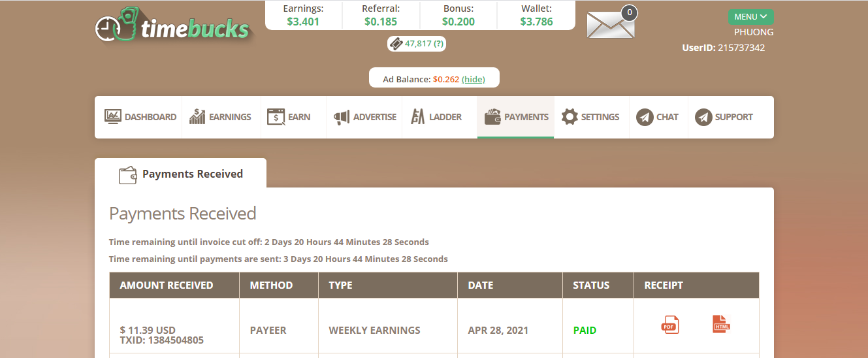Click the hide link for Ad Balance
This screenshot has height=358, width=868.
[474, 79]
